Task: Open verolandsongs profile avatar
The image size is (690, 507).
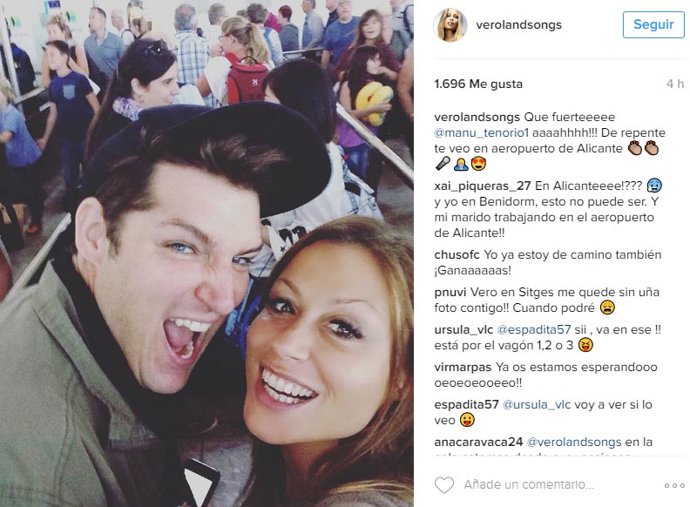Action: point(450,25)
